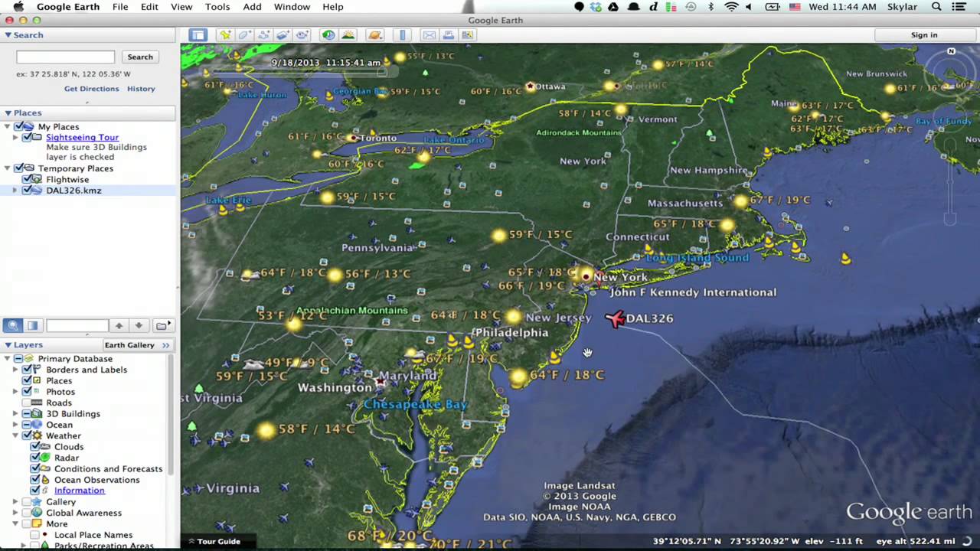Click the panel split view button beside the magnifier
This screenshot has width=980, height=551.
pos(32,325)
